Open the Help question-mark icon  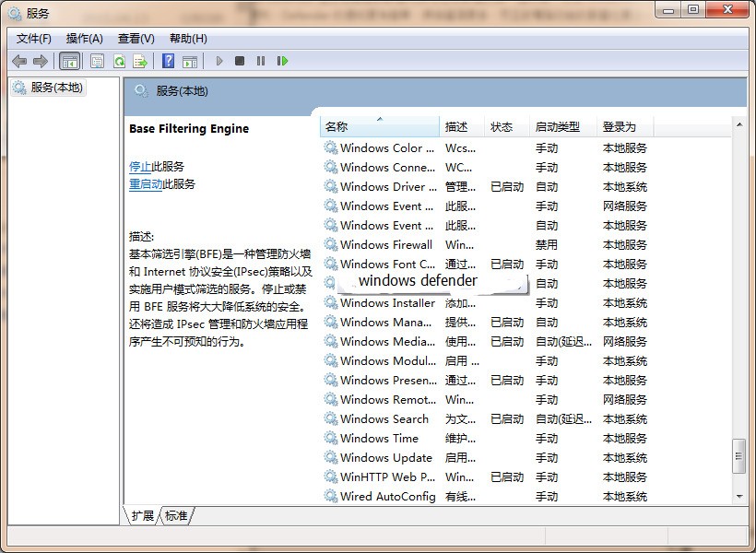[x=169, y=61]
